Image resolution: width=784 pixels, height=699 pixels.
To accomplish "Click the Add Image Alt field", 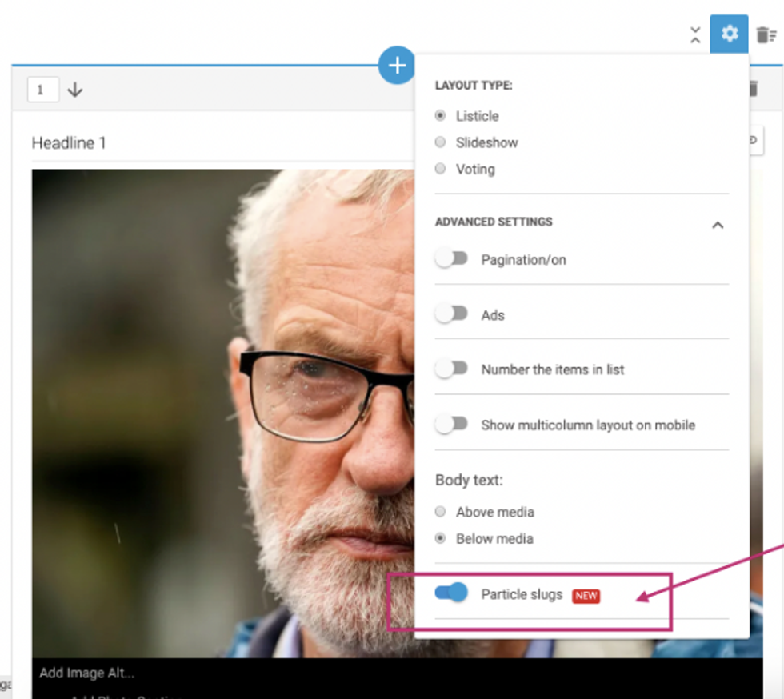I will [87, 673].
